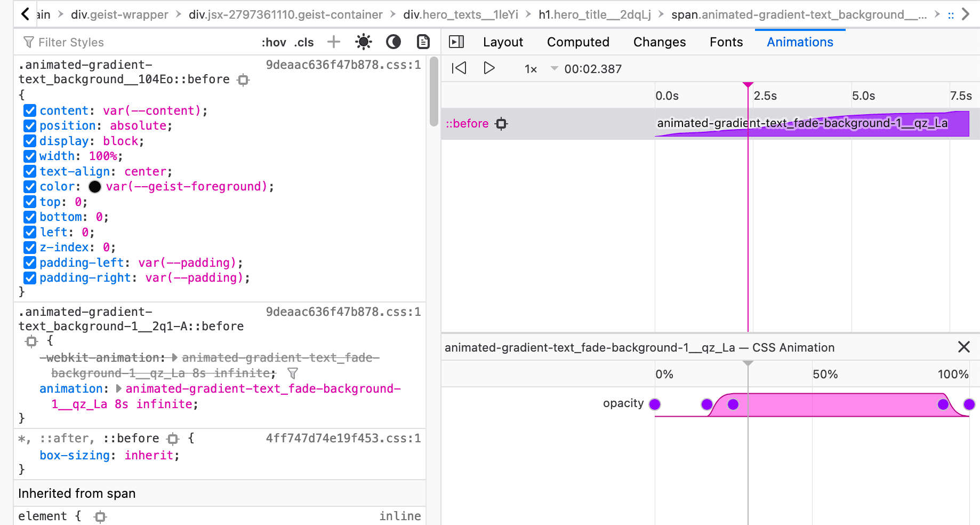Screen dimensions: 980x525
Task: Expand the animation shorthand property value
Action: point(119,389)
